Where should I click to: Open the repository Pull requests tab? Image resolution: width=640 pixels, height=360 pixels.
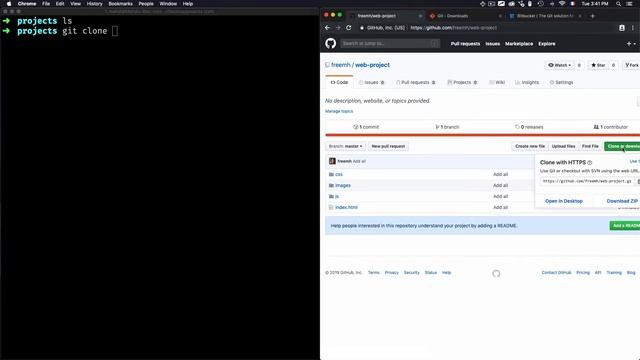416,82
